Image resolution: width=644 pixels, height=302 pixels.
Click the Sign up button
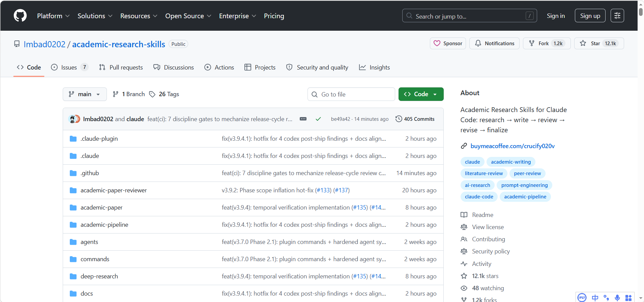[x=590, y=16]
